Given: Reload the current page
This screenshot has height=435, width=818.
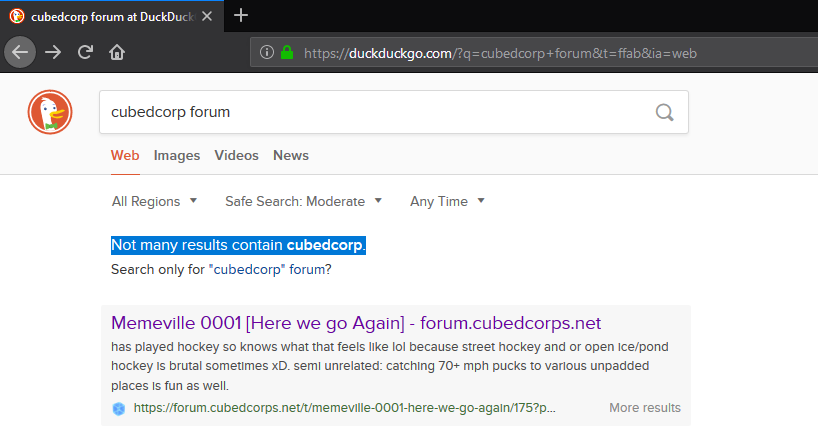Looking at the screenshot, I should [85, 52].
